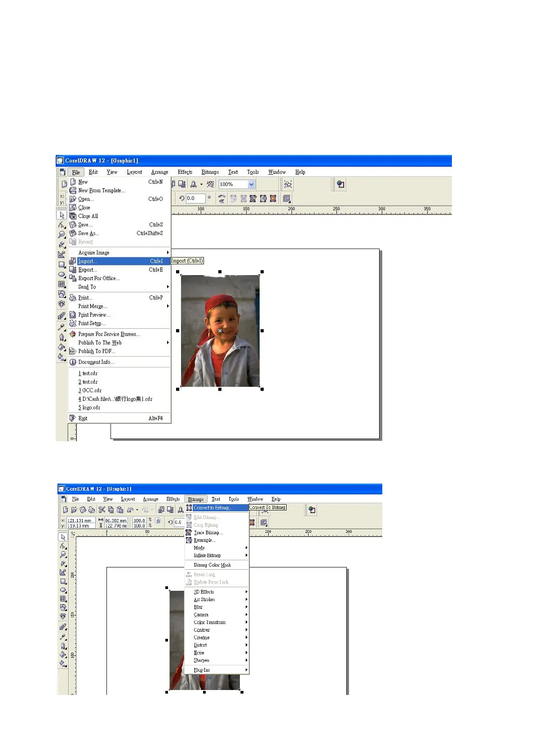Choose Export... in the File menu
Screen dimensions: 535x756
point(119,270)
